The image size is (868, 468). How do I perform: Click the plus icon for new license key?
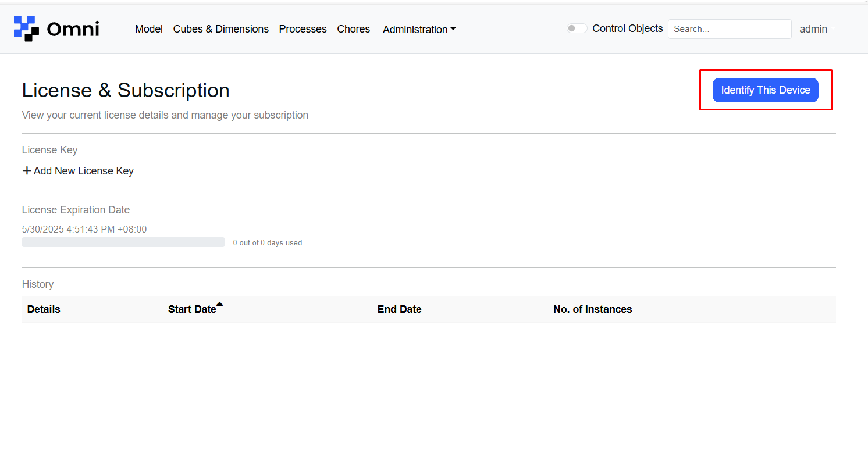27,171
